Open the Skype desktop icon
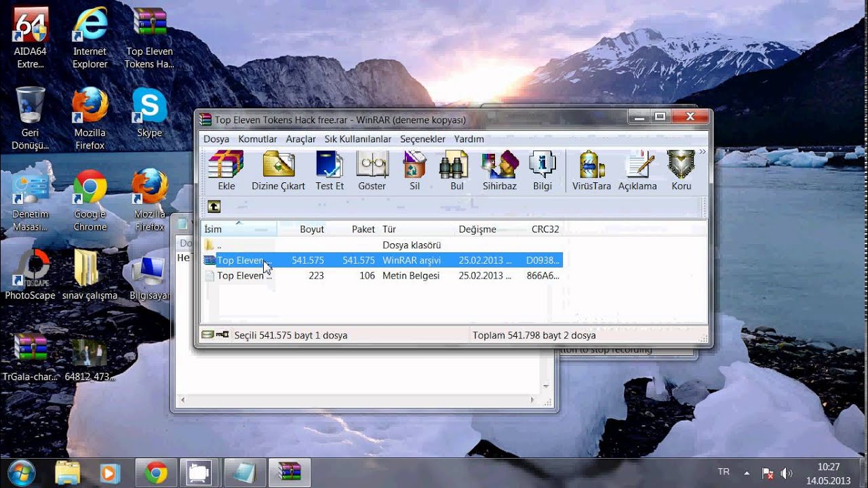This screenshot has height=488, width=868. click(x=149, y=114)
